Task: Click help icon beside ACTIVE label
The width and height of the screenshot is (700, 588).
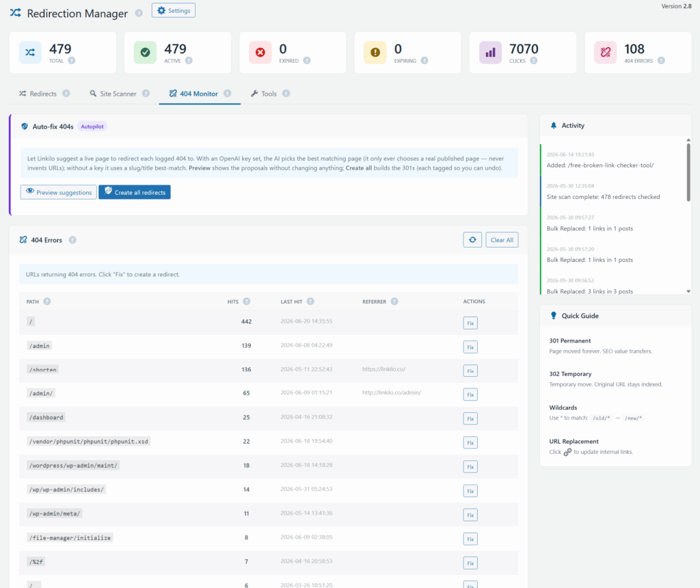Action: [189, 61]
